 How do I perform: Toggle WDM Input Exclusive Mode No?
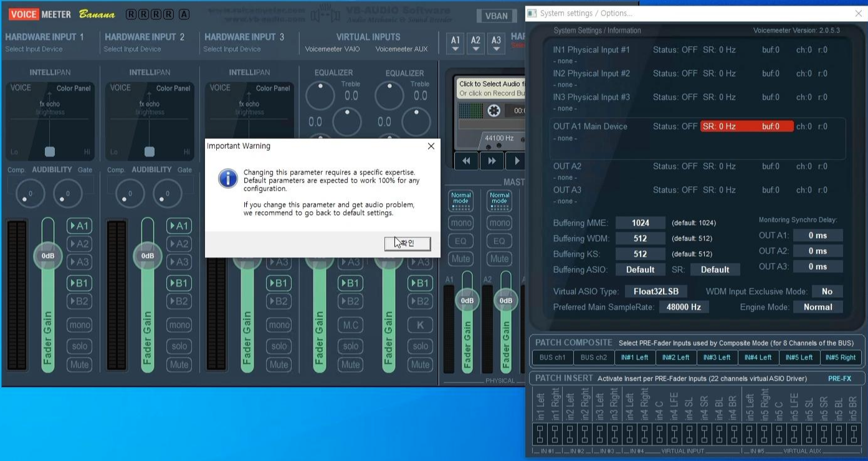click(827, 292)
